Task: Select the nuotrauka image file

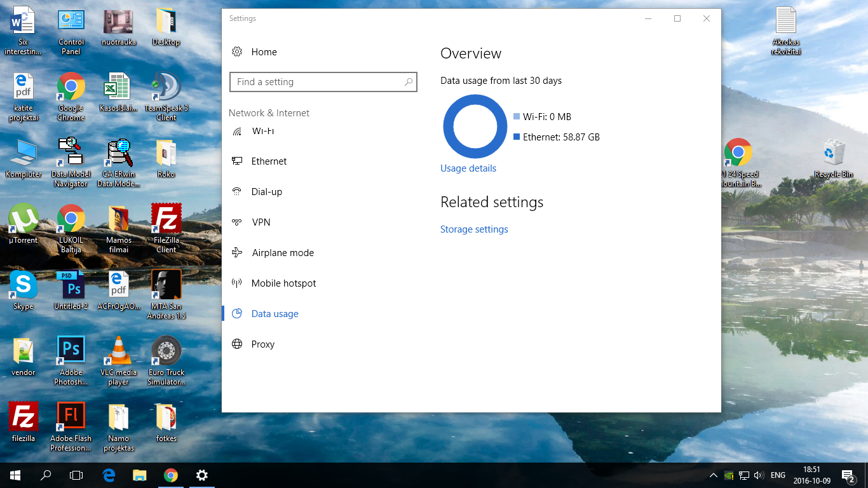Action: click(119, 27)
